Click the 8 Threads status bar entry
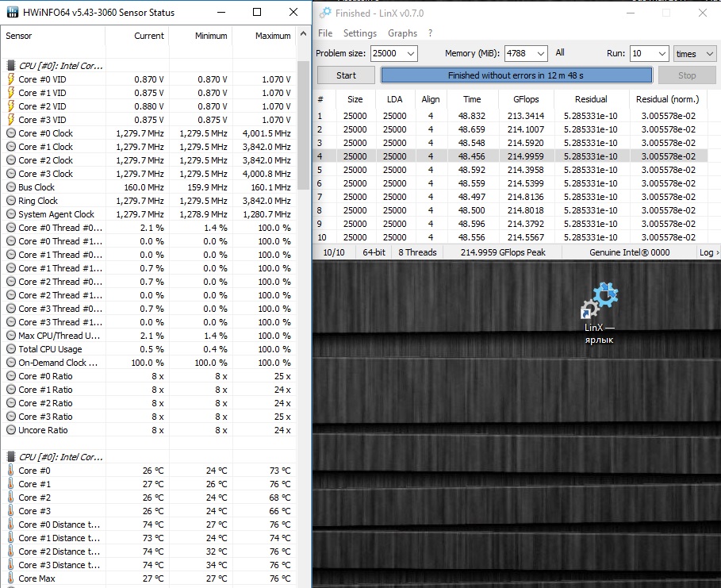The image size is (721, 588). (x=417, y=252)
